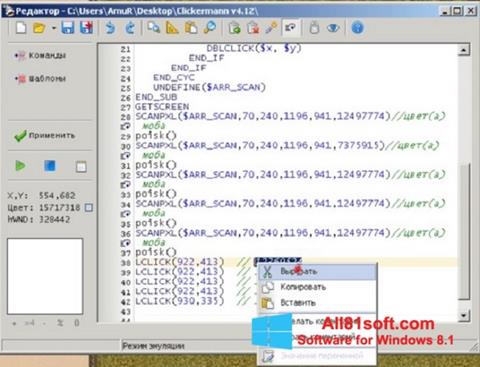Click line 27 GETSCREEN in the editor

[x=162, y=107]
